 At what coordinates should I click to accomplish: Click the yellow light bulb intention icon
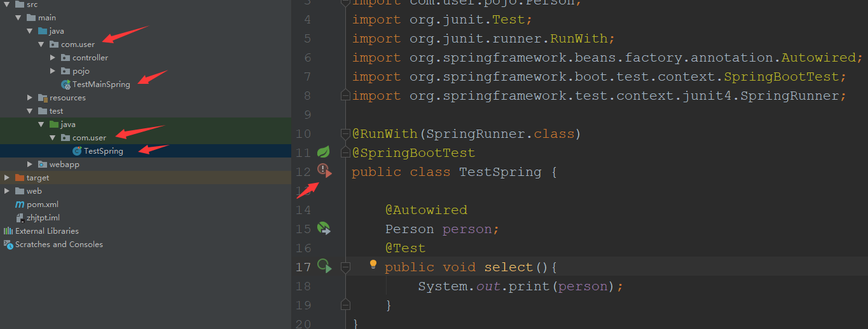coord(373,265)
